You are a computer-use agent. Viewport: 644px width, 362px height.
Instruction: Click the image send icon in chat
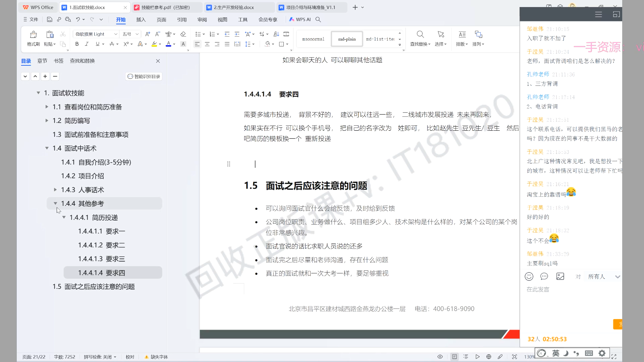pos(560,277)
